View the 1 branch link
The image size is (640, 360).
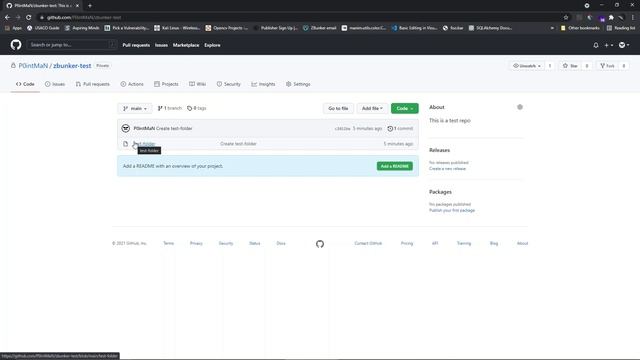pos(169,108)
